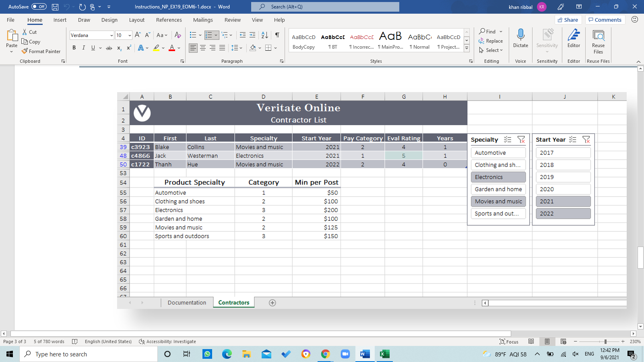Open the Comments panel
Image resolution: width=644 pixels, height=362 pixels.
[605, 19]
